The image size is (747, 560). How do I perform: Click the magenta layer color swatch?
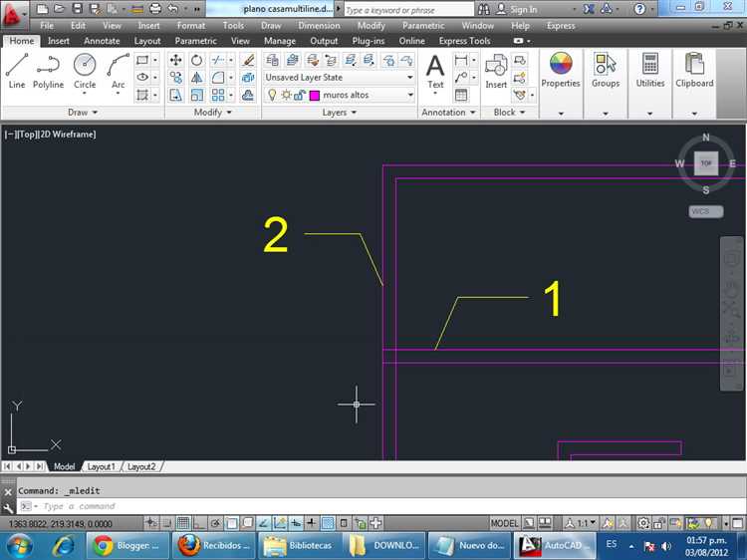[x=315, y=96]
